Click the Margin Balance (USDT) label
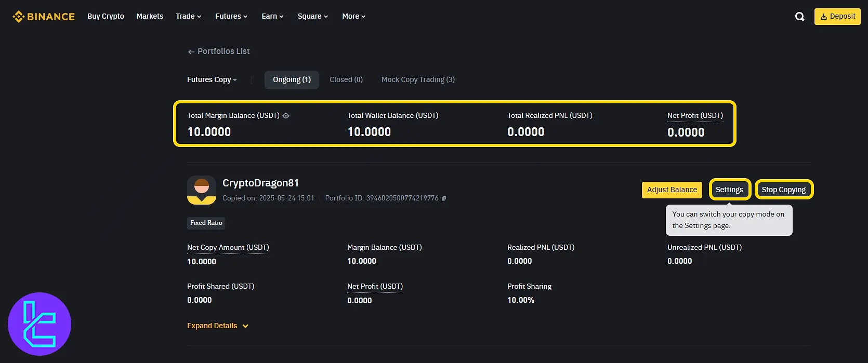 (385, 248)
